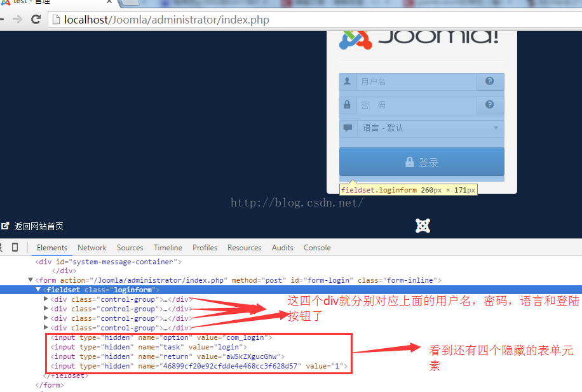Click into the 密码 password field
Image resolution: width=582 pixels, height=392 pixels.
click(417, 105)
